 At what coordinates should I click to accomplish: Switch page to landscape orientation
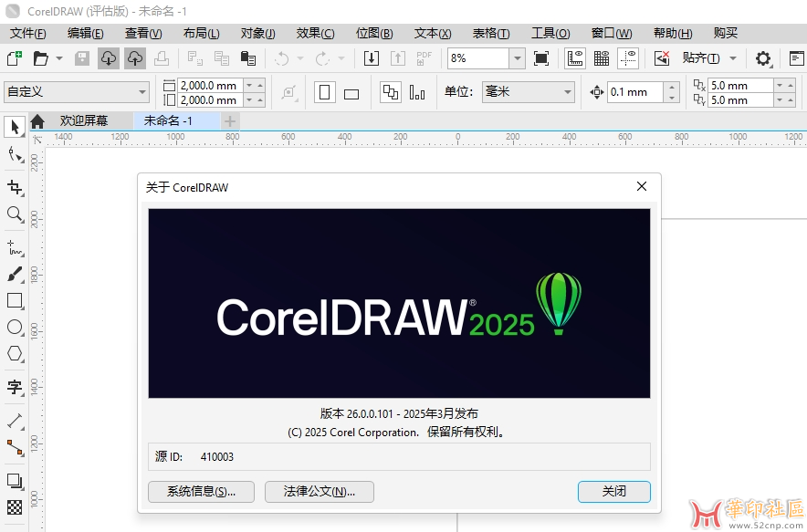click(351, 92)
